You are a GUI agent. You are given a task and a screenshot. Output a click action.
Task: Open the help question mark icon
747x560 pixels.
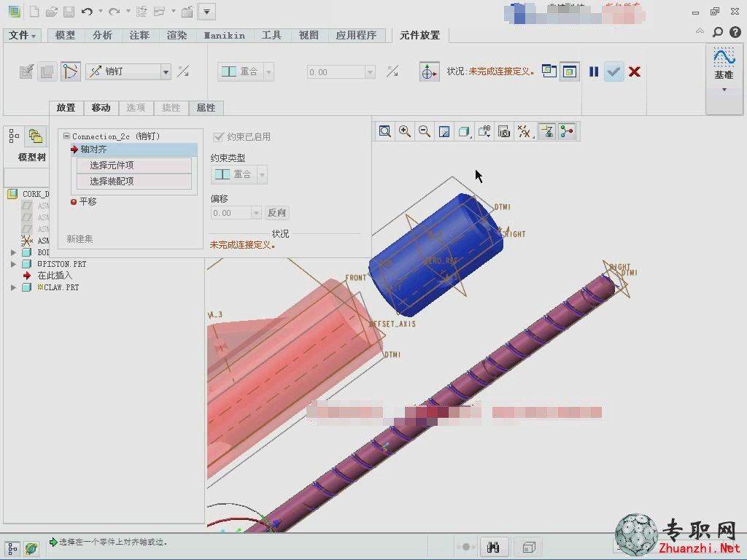pyautogui.click(x=735, y=32)
